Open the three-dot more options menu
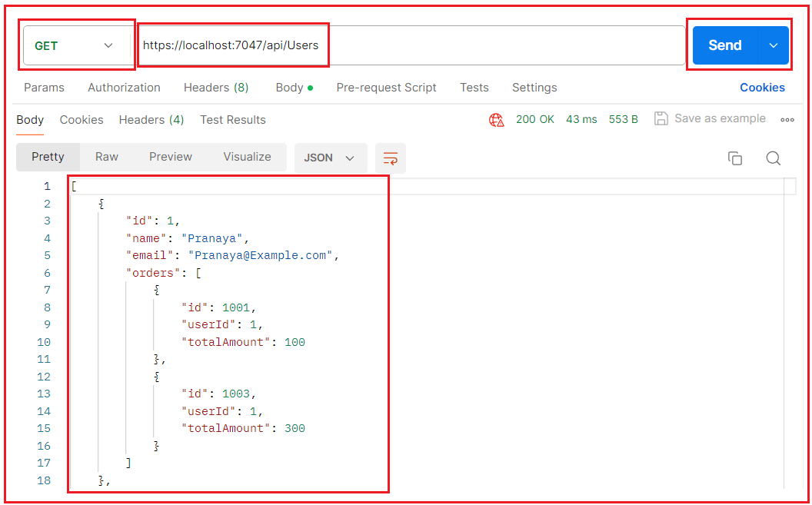812x505 pixels. pos(787,119)
